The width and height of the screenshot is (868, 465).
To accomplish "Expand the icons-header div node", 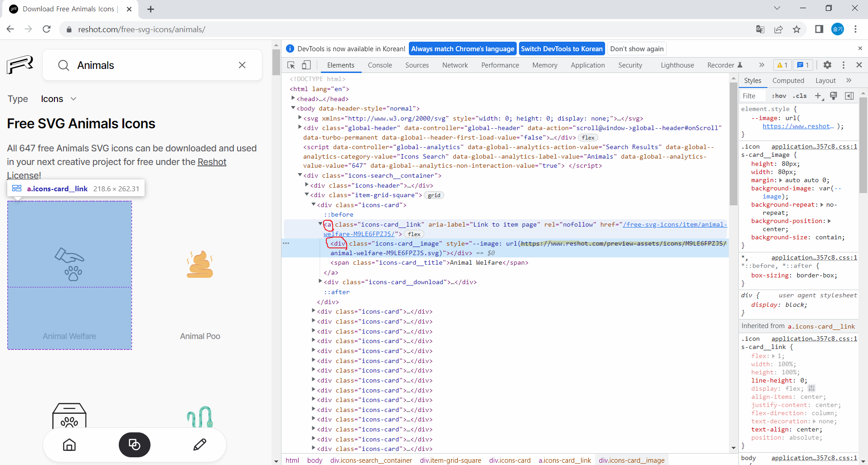I will click(306, 185).
